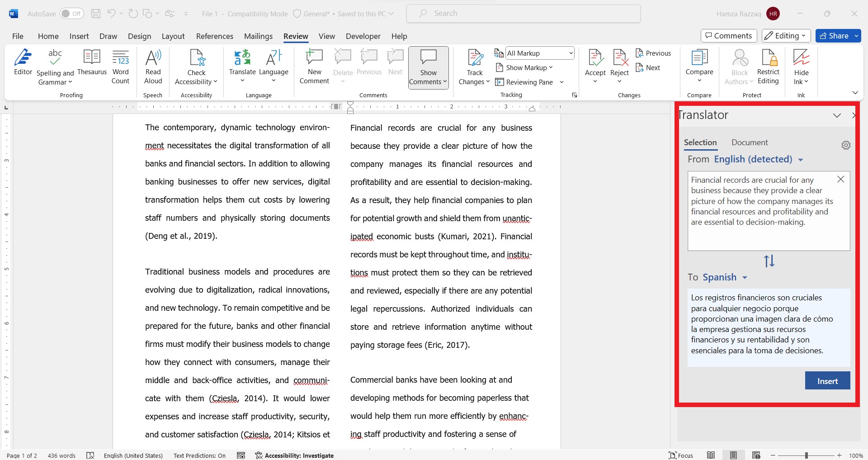Screen dimensions: 868x460
Task: Select the Document tab in Translator
Action: click(750, 142)
